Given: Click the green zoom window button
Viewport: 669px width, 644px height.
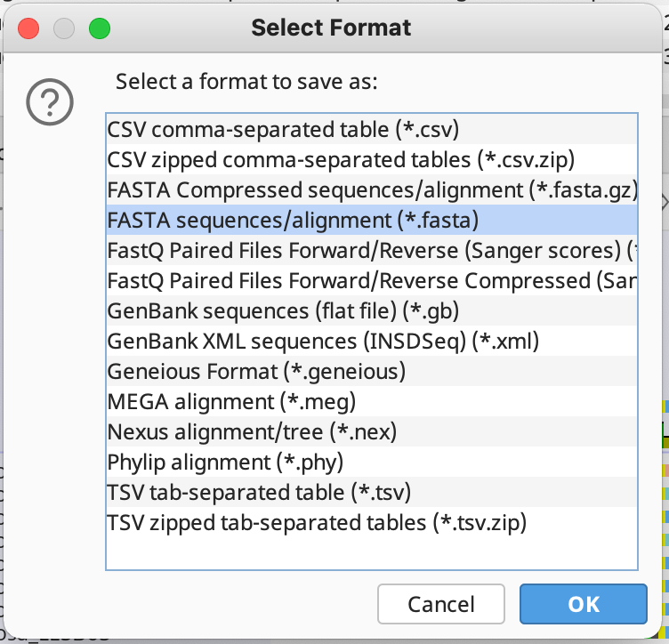Looking at the screenshot, I should point(100,28).
